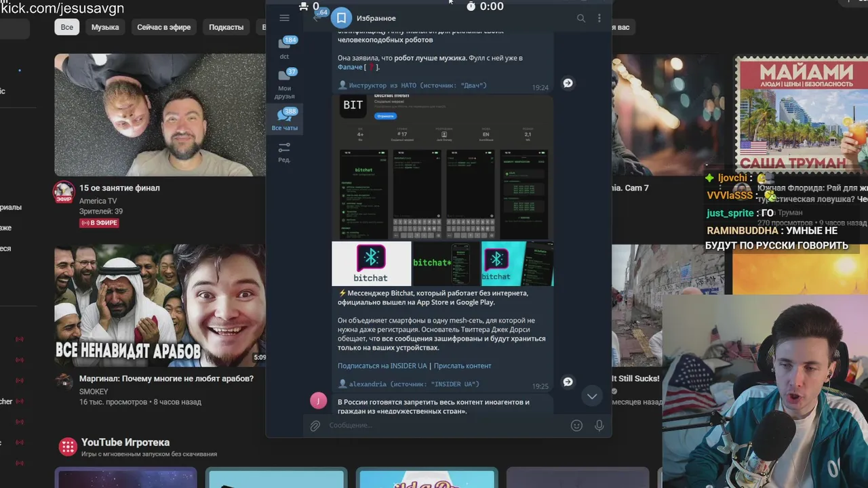Open the Мои друзья chat folder
Viewport: 868px width, 488px height.
pyautogui.click(x=285, y=84)
